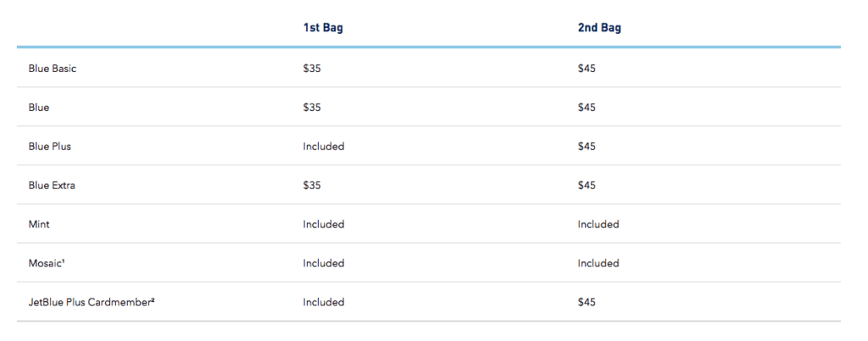Select the Blue Extra fare row label
This screenshot has height=341, width=868.
click(52, 186)
